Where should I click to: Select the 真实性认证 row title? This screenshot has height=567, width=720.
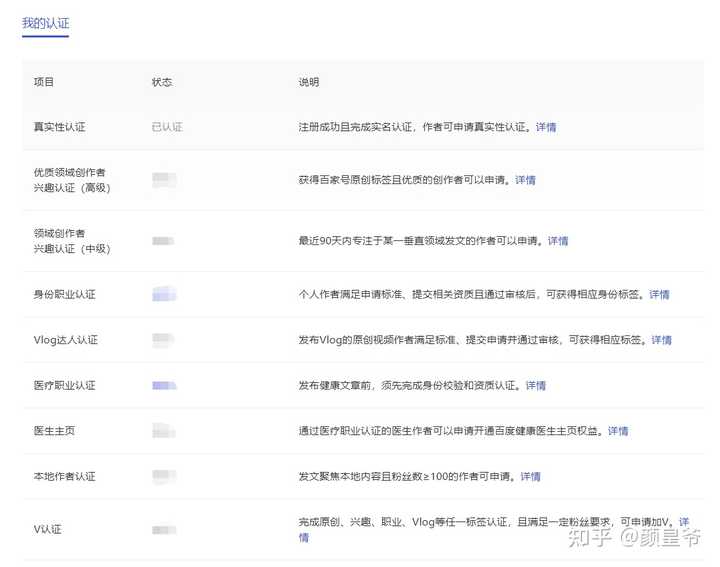click(60, 127)
